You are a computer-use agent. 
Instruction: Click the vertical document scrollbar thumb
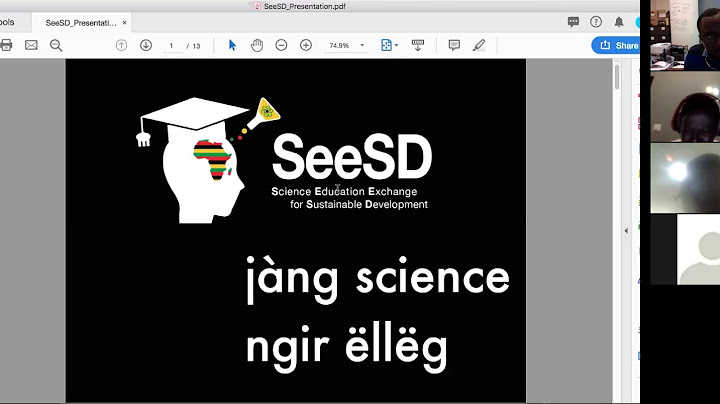coord(616,76)
